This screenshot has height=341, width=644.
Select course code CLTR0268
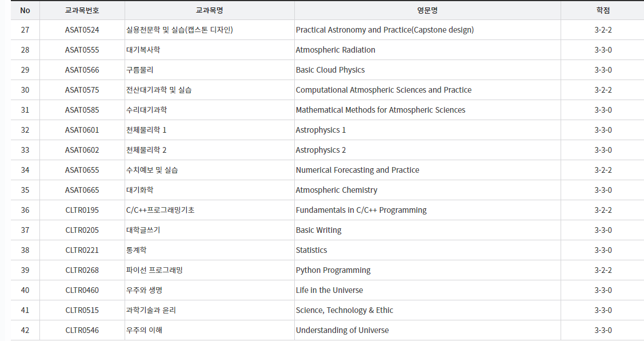click(82, 270)
